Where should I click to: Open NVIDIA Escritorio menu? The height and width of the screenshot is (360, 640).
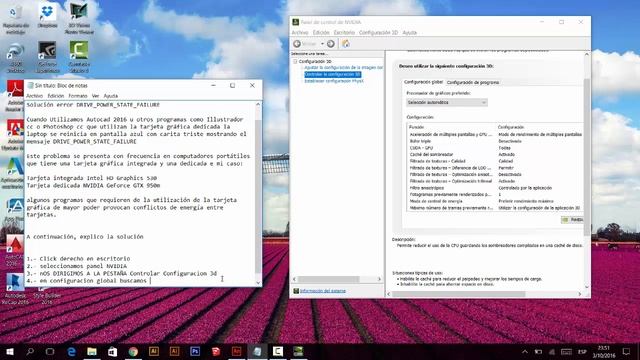tap(344, 33)
